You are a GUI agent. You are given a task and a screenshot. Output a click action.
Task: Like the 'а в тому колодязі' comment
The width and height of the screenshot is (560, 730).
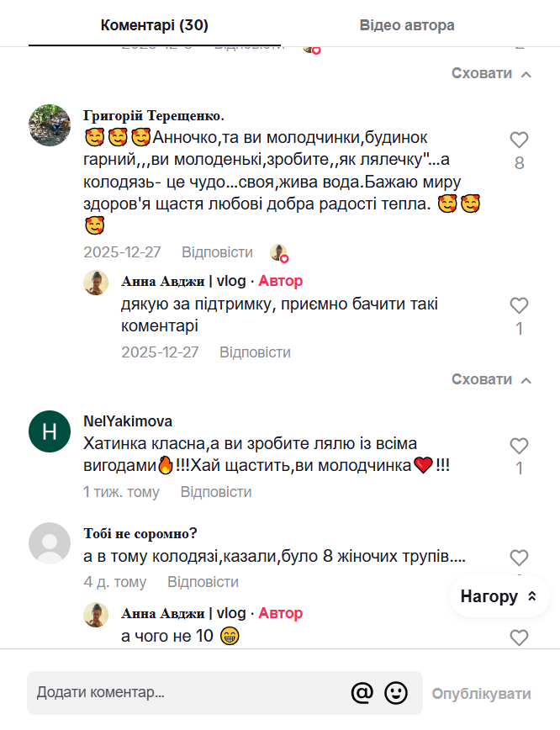519,558
